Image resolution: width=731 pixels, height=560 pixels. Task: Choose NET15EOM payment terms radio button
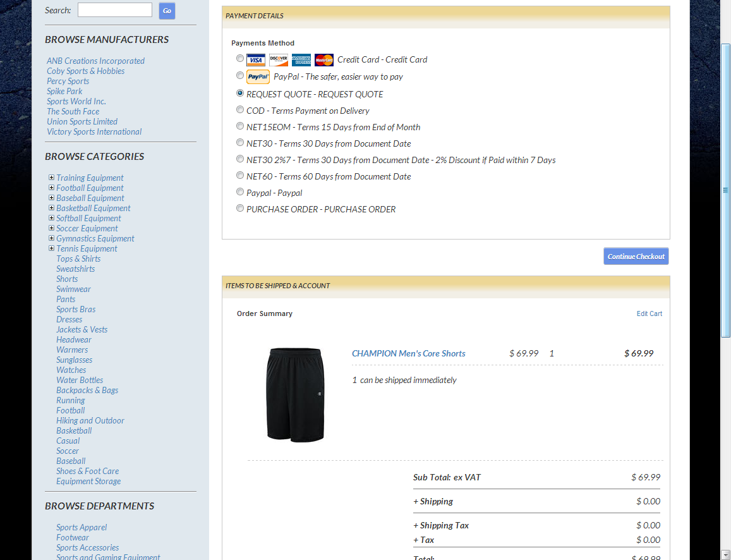(x=239, y=126)
